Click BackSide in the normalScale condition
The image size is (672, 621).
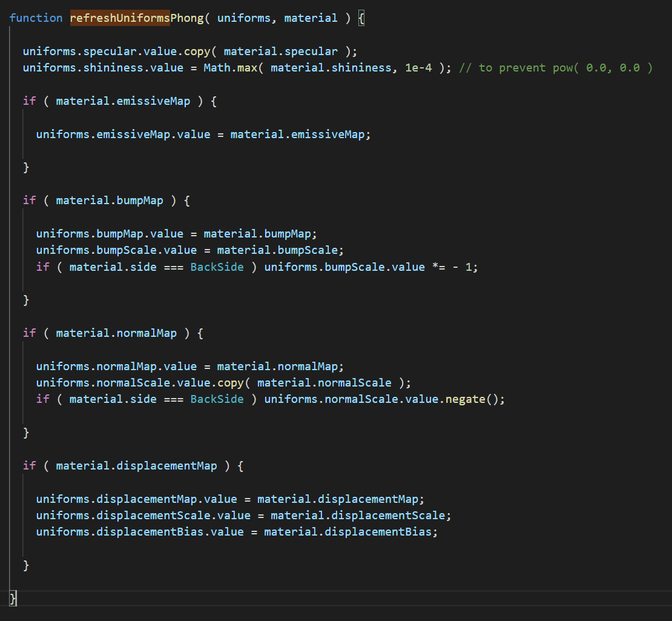(217, 399)
